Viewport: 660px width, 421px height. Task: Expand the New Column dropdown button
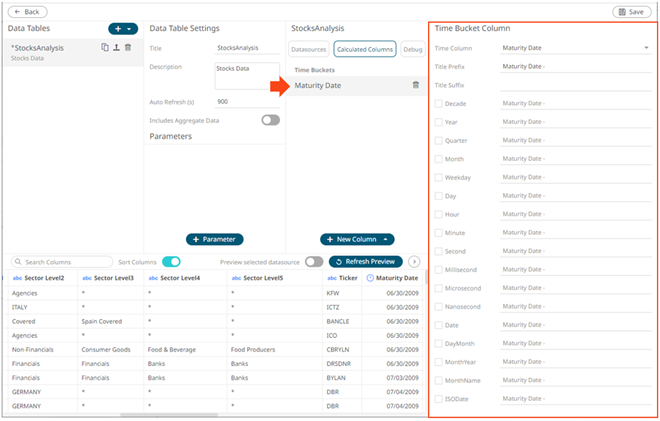pyautogui.click(x=387, y=239)
